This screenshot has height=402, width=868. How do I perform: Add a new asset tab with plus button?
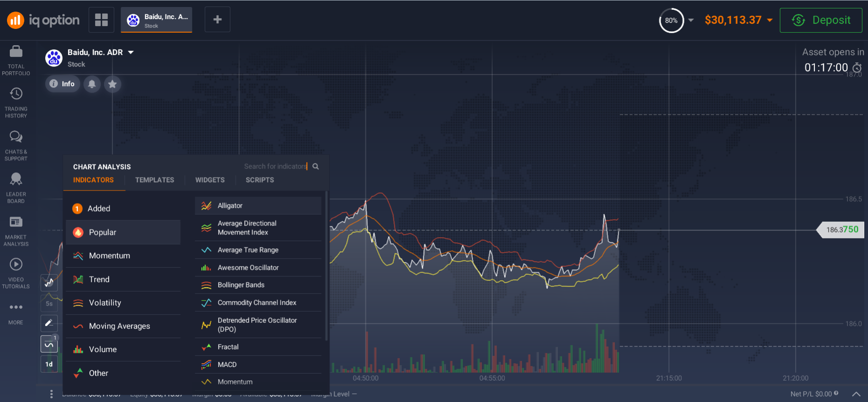(x=217, y=20)
